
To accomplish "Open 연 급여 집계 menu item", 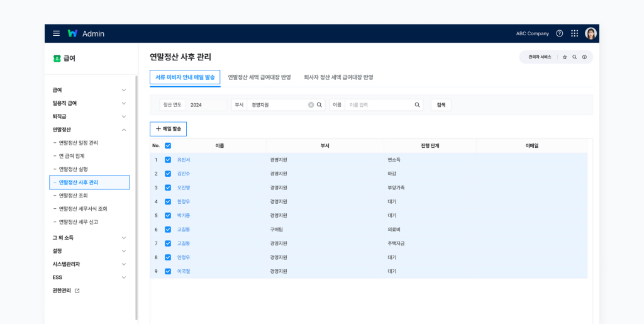I will (72, 156).
